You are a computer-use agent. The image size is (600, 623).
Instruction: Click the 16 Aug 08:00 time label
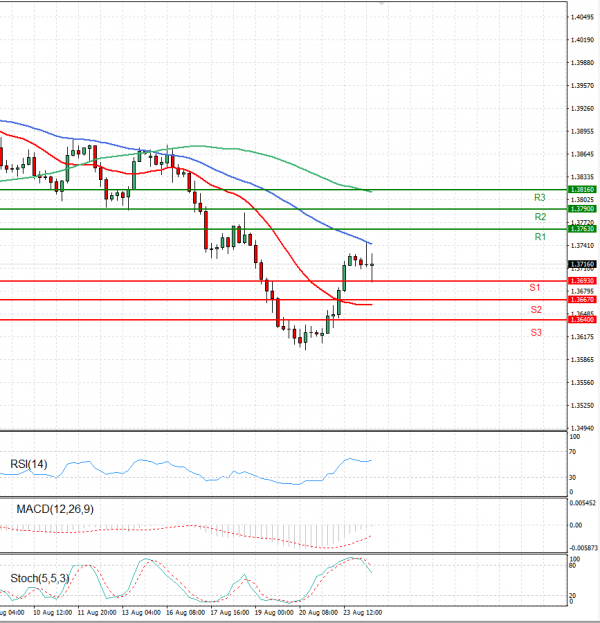[x=185, y=613]
